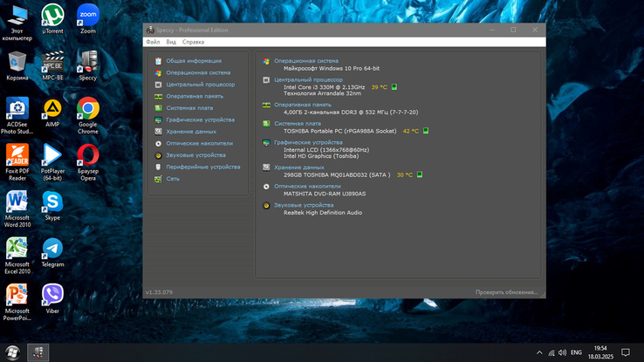Click the Операционная система summary heading
Viewport: 644px width, 362px height.
point(306,61)
